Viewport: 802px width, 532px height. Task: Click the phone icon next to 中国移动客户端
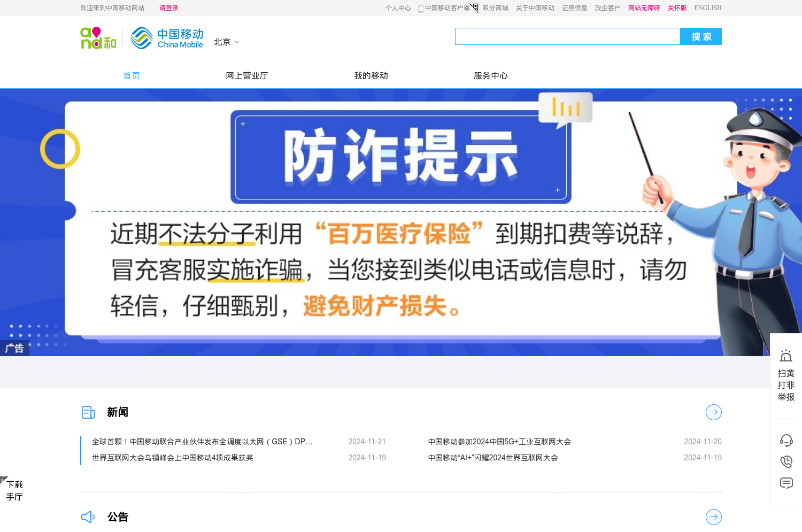[421, 9]
